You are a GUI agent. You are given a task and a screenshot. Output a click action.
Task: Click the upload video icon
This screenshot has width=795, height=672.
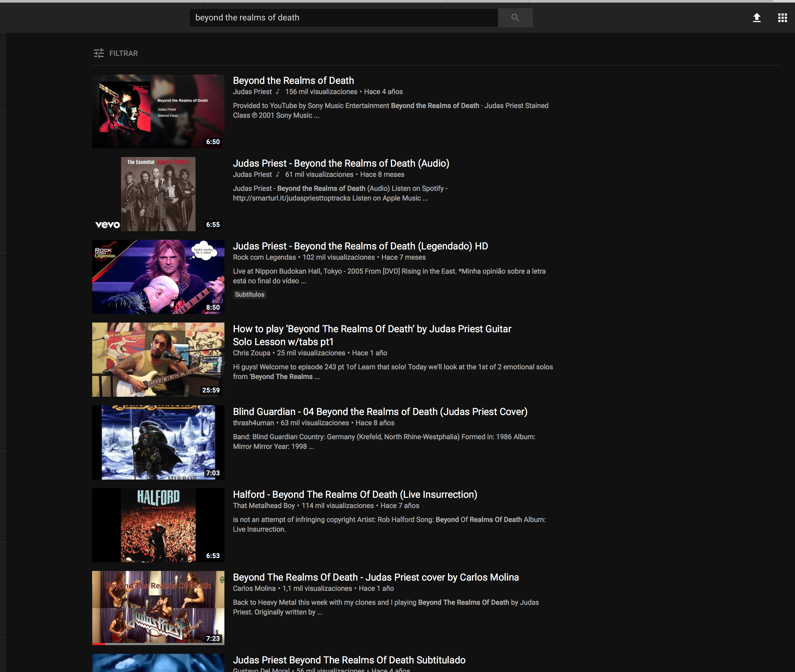[x=757, y=17]
